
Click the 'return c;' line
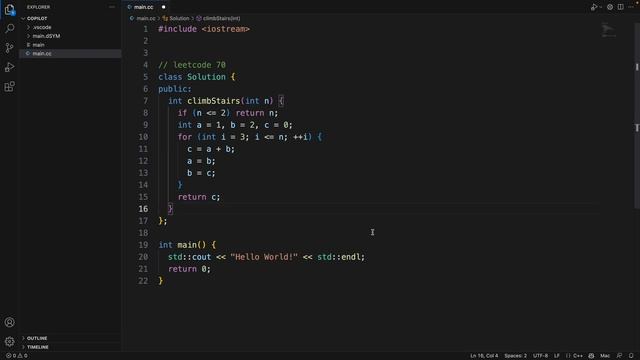tap(199, 197)
